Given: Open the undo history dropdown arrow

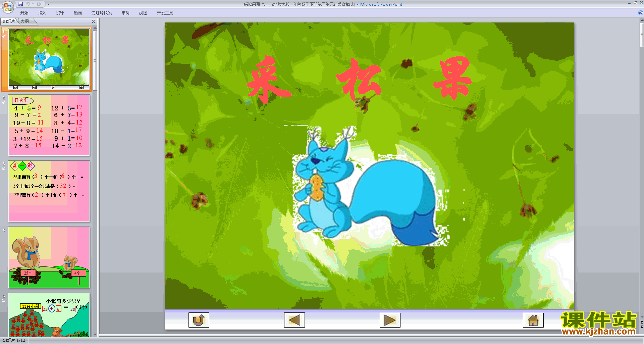Looking at the screenshot, I should pyautogui.click(x=33, y=4).
